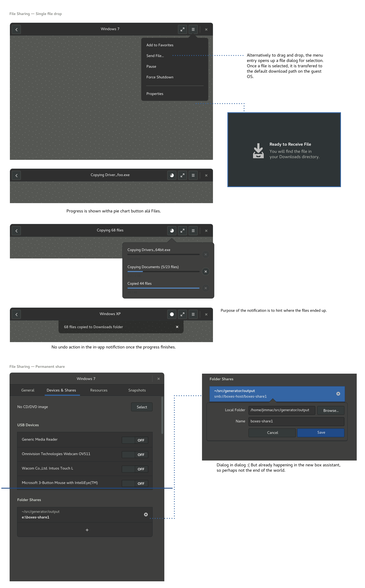The height and width of the screenshot is (588, 365).
Task: Switch to the Snapshots tab
Action: (x=137, y=390)
